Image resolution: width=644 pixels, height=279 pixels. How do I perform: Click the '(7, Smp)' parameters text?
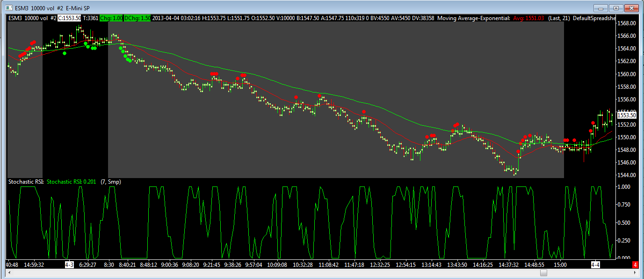[111, 181]
